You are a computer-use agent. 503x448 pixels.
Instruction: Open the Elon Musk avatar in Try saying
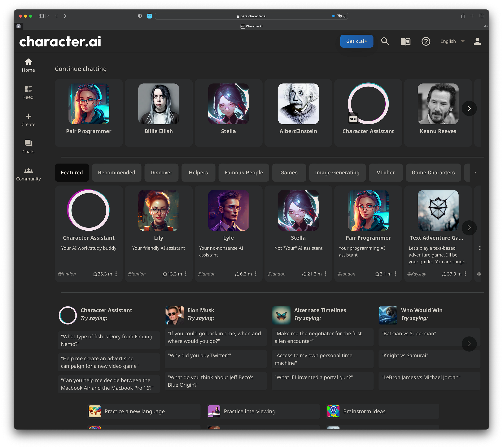point(174,315)
